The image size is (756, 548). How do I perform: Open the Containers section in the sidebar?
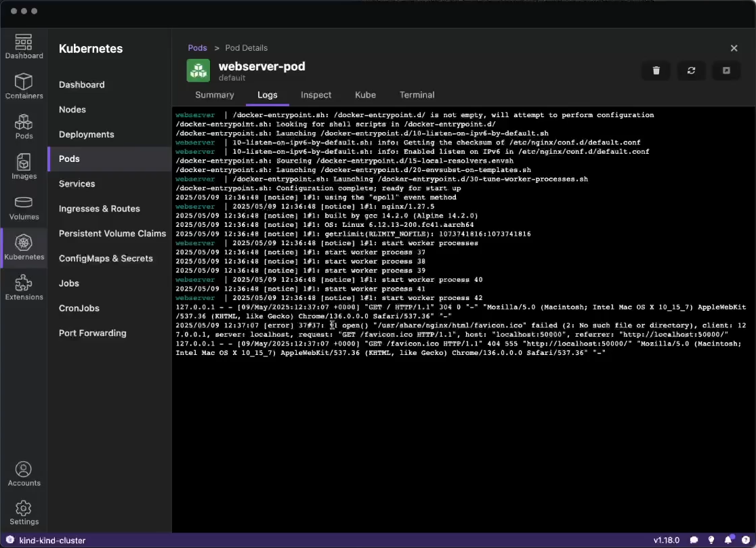tap(24, 86)
